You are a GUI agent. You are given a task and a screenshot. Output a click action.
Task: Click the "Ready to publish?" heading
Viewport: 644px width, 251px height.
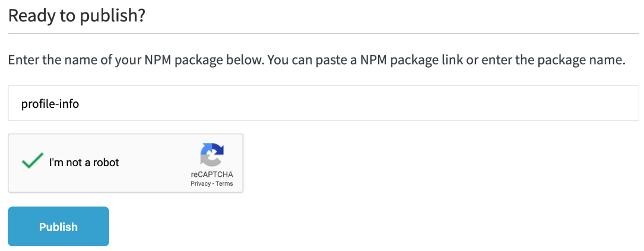click(x=77, y=15)
